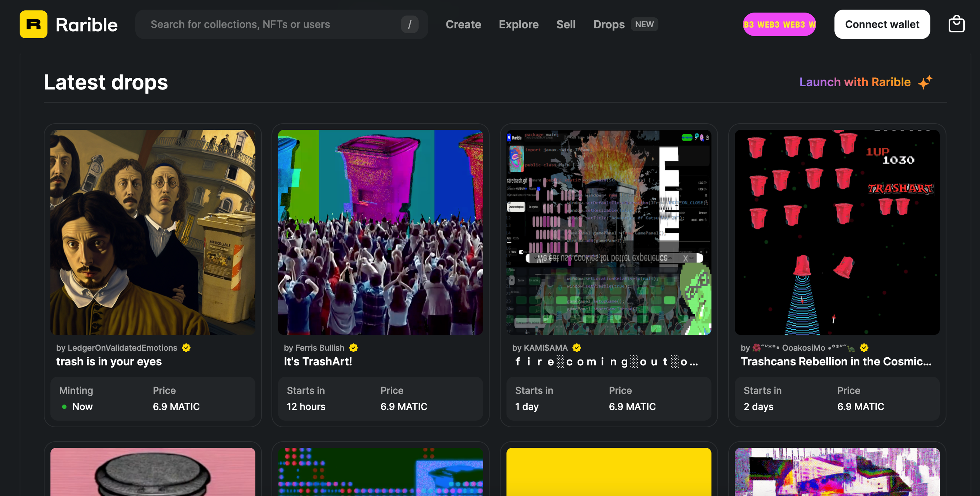Viewport: 980px width, 496px height.
Task: Open the It's TrashArt! crowd artwork thumbnail
Action: (x=381, y=232)
